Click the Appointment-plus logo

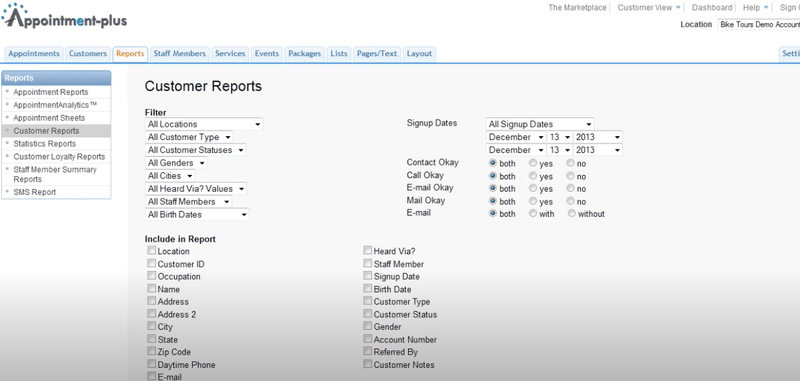(x=64, y=16)
